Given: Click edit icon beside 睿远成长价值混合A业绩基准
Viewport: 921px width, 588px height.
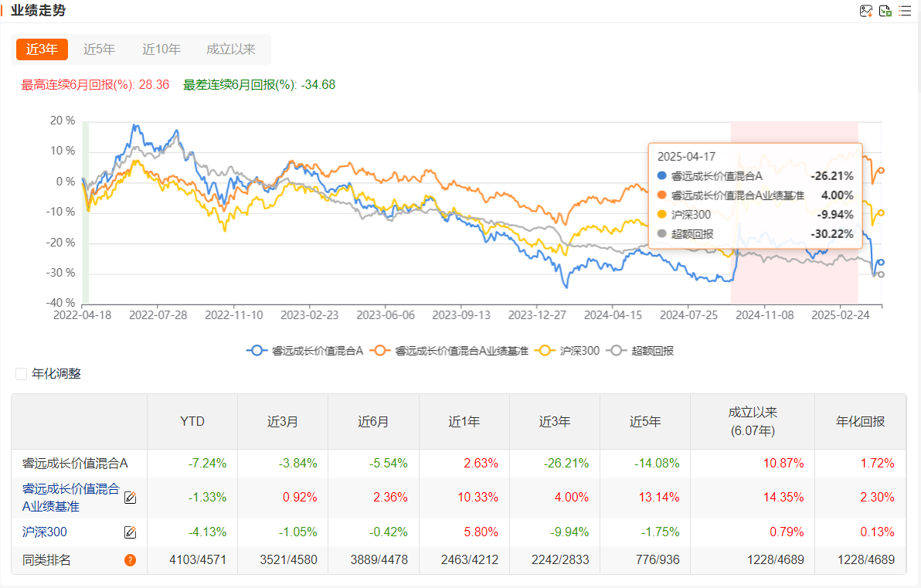Looking at the screenshot, I should coord(131,498).
